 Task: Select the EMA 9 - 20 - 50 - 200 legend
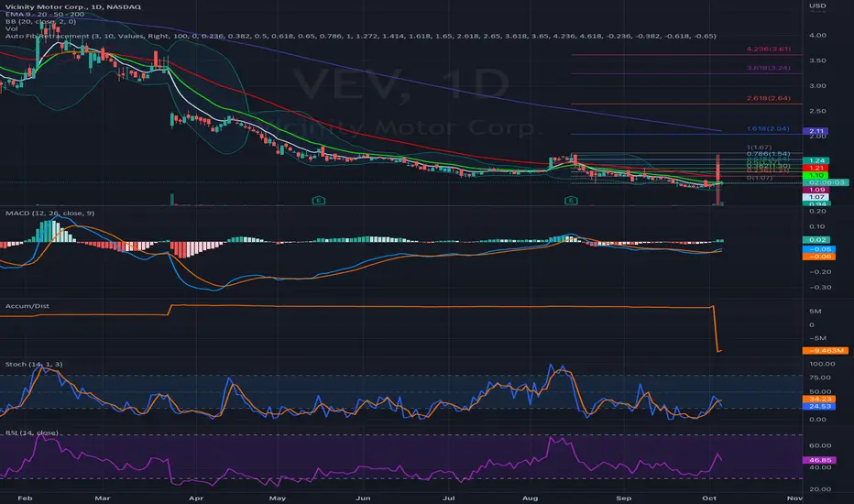click(x=45, y=14)
